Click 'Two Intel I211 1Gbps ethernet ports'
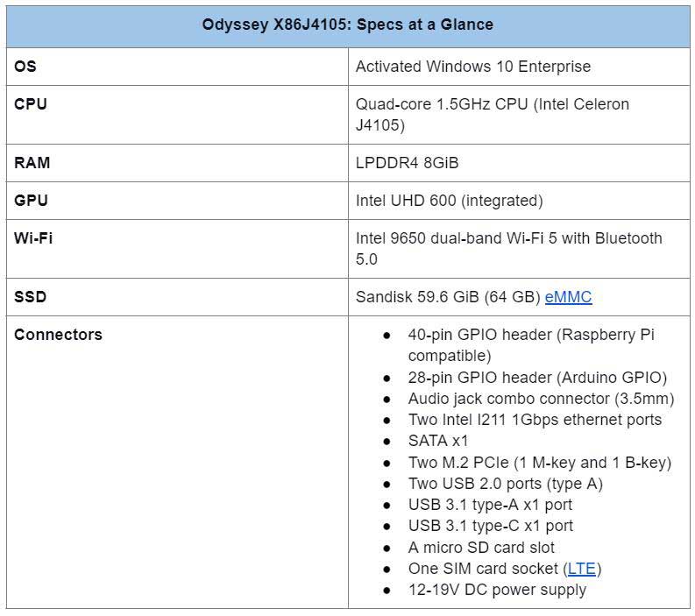695x616 pixels. click(535, 420)
